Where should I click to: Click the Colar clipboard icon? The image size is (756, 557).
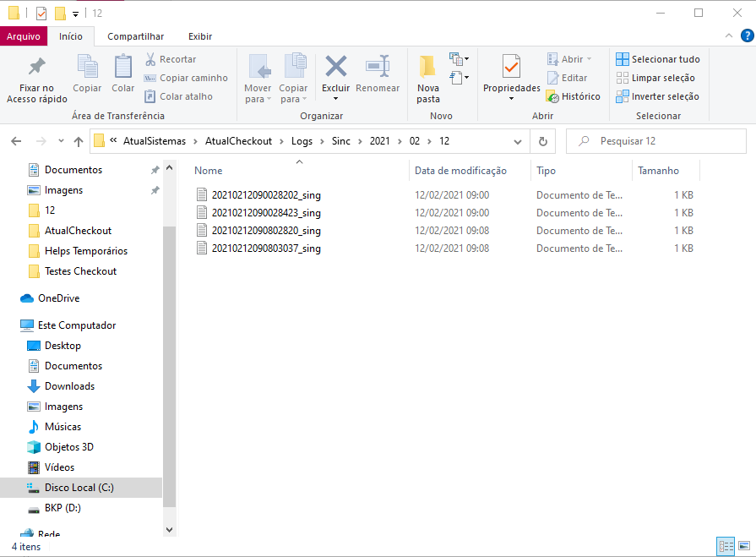pyautogui.click(x=123, y=67)
